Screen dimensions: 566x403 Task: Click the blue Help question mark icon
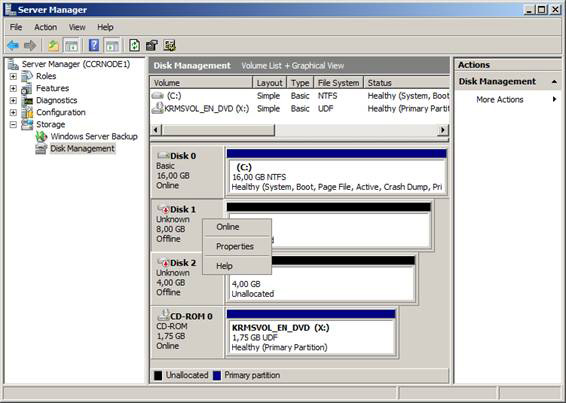tap(94, 46)
